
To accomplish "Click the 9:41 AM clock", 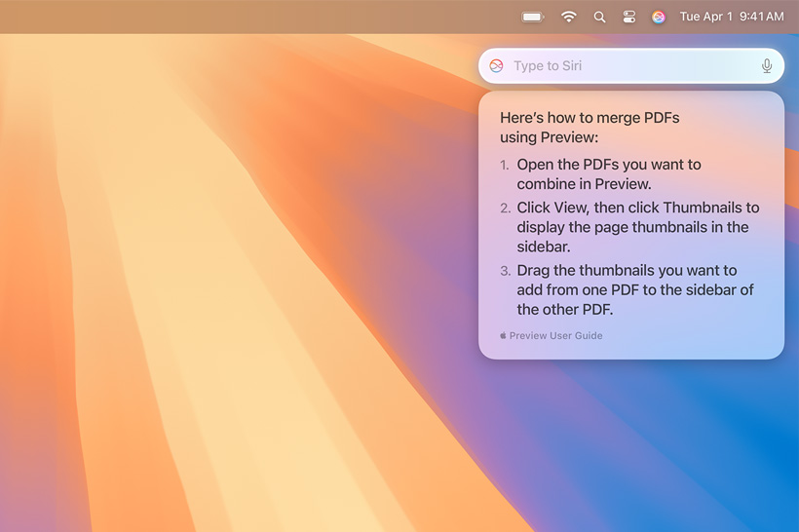I will coord(761,17).
